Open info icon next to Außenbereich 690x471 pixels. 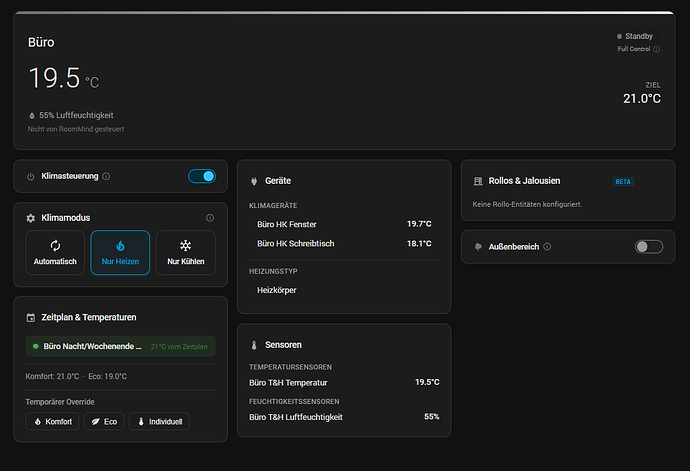pos(547,247)
